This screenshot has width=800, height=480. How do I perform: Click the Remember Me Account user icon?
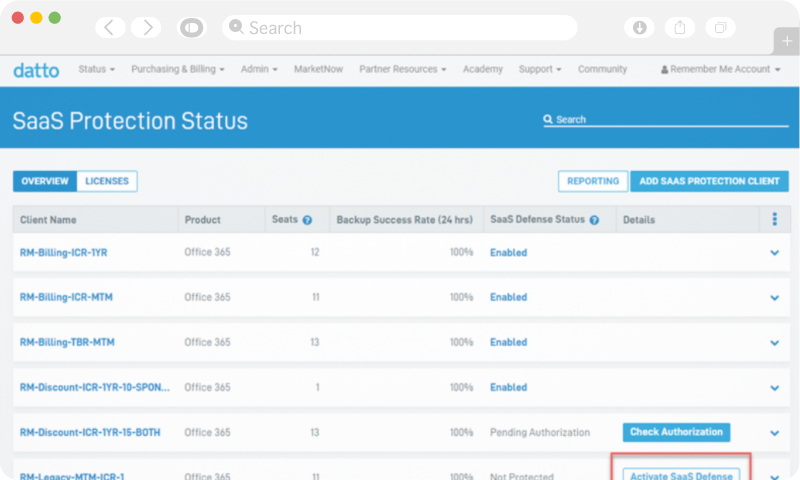(664, 69)
